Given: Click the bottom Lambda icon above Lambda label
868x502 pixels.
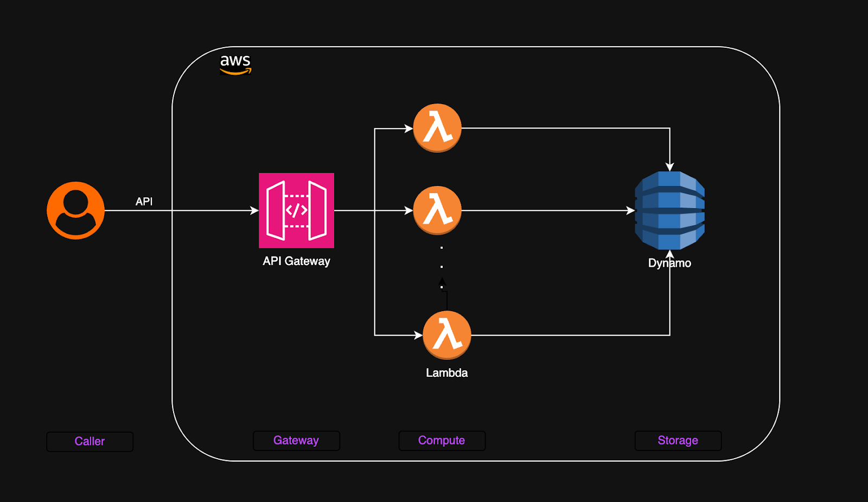Looking at the screenshot, I should coord(447,336).
